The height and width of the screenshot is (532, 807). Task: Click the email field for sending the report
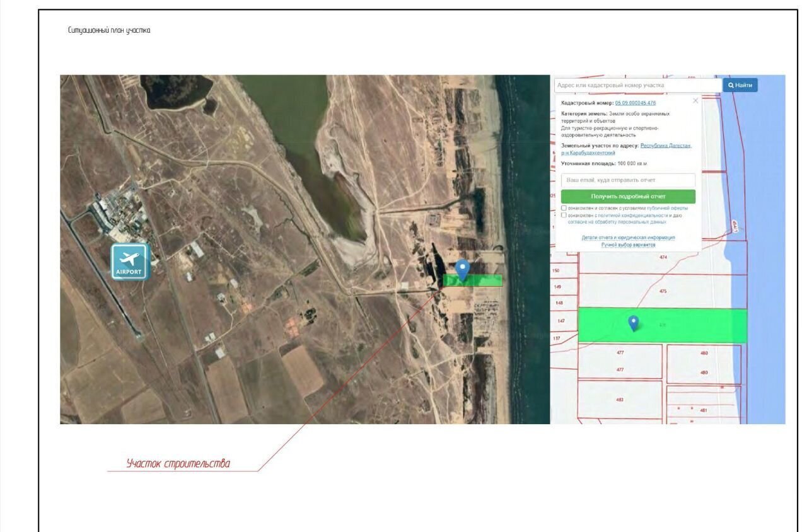click(x=628, y=180)
